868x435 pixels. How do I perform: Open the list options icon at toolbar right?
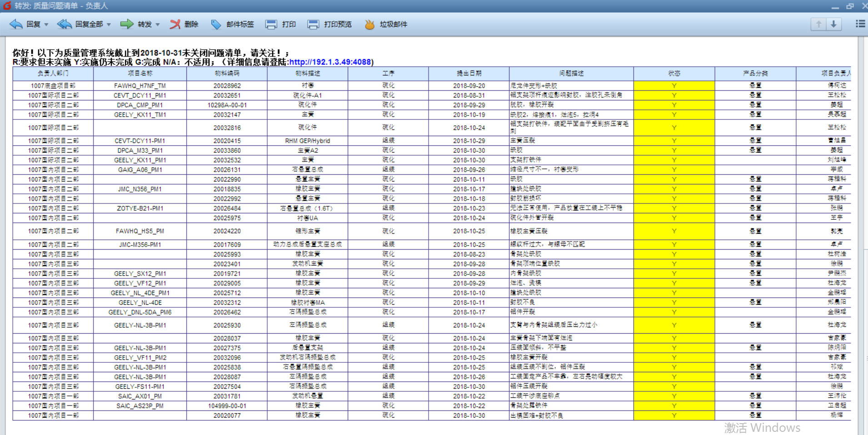(860, 24)
